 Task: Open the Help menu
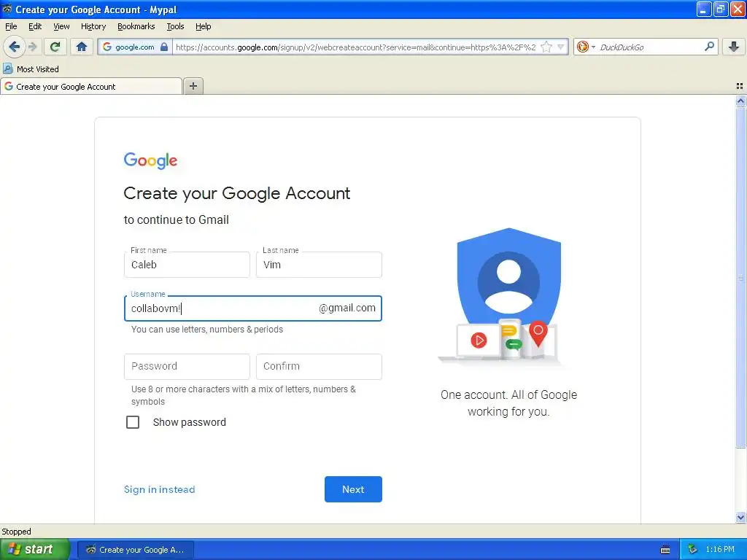(x=204, y=26)
